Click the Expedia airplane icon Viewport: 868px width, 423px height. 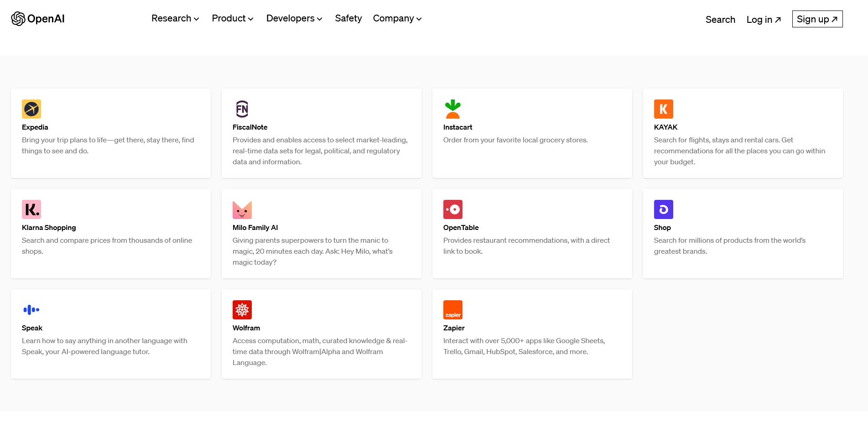pyautogui.click(x=31, y=109)
